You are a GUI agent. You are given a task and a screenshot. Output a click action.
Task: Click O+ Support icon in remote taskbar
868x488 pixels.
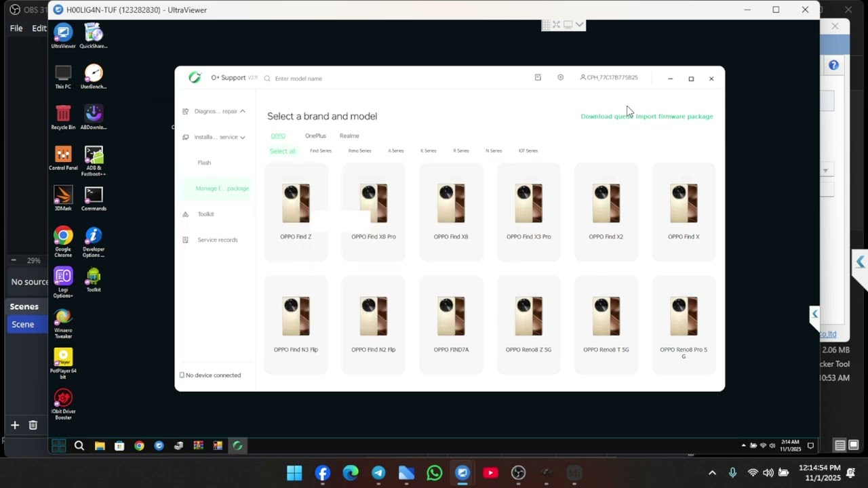point(237,445)
